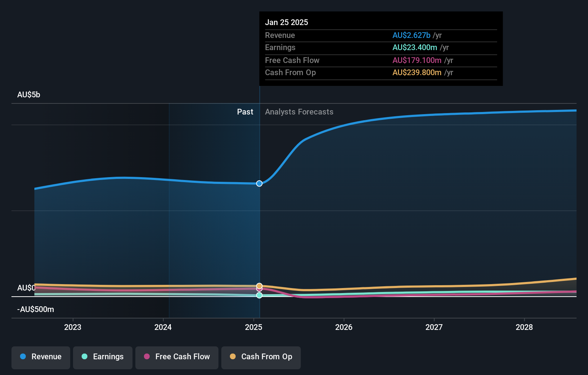Click the AU$23.400m earnings value
This screenshot has width=588, height=375.
[x=415, y=48]
